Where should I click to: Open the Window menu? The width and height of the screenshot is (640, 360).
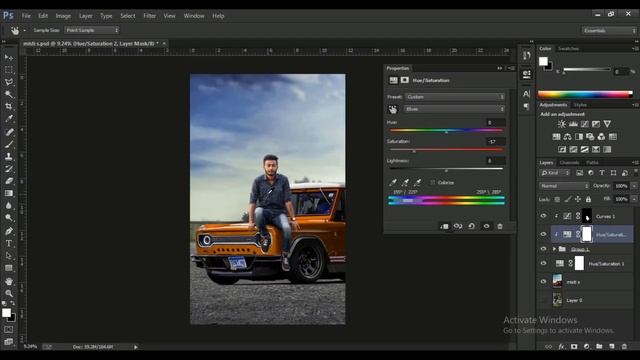click(x=194, y=16)
